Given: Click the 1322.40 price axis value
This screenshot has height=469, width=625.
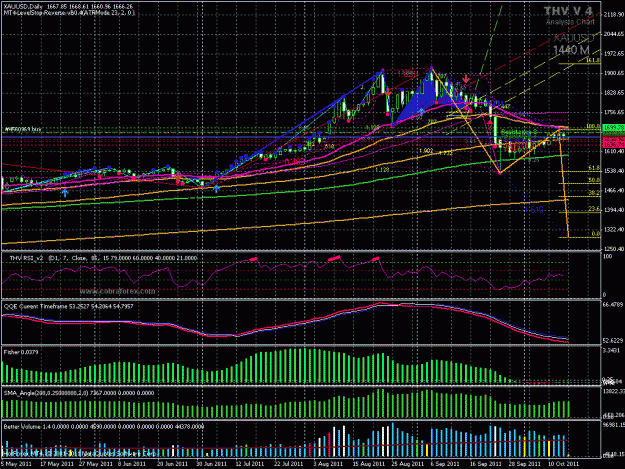Looking at the screenshot, I should click(x=613, y=230).
